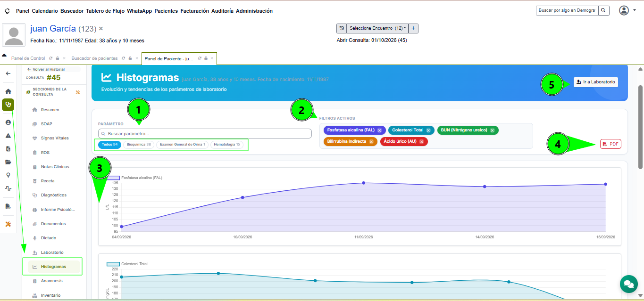Open patient name link juan García

pyautogui.click(x=53, y=29)
